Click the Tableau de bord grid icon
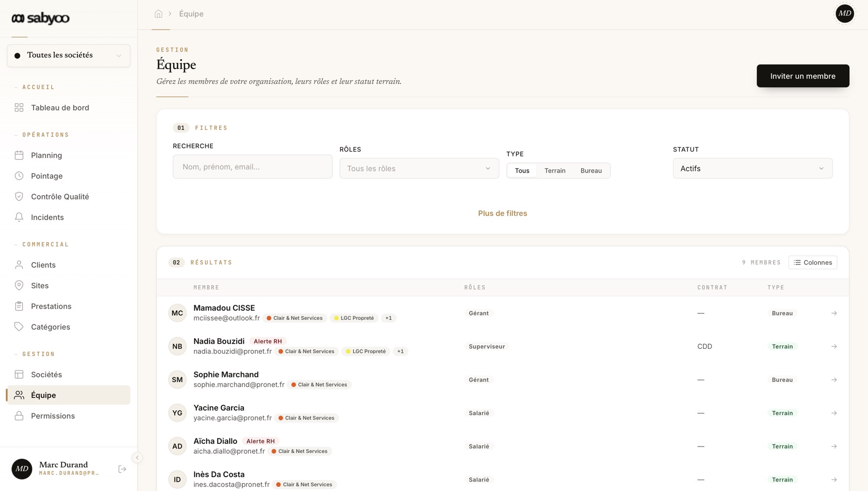This screenshot has width=868, height=491. click(x=19, y=108)
